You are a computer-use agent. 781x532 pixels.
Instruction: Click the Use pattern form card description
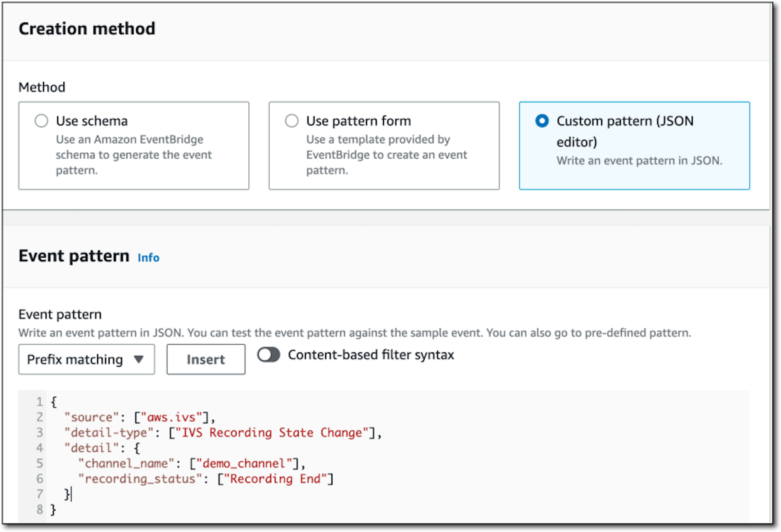[x=386, y=155]
